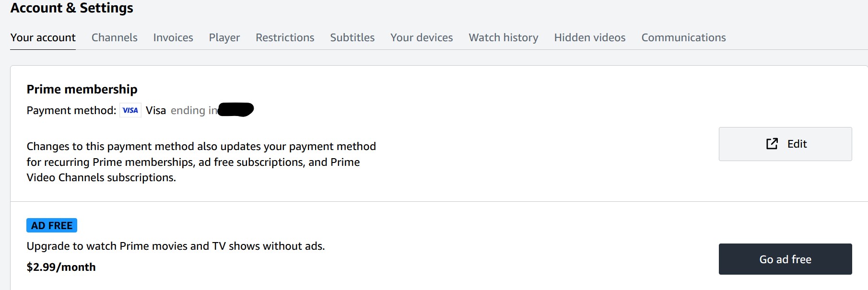Switch to the Subtitles tab
Viewport: 868px width, 290px height.
352,37
